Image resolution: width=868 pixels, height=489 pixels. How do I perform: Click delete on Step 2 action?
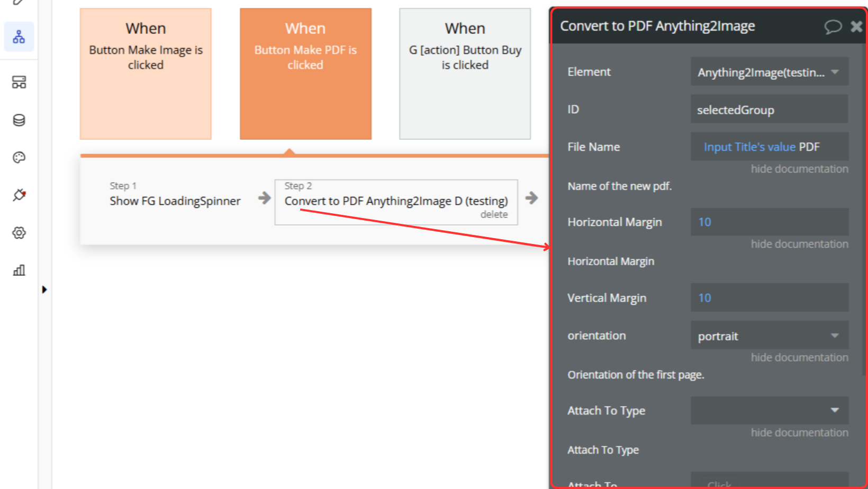494,214
